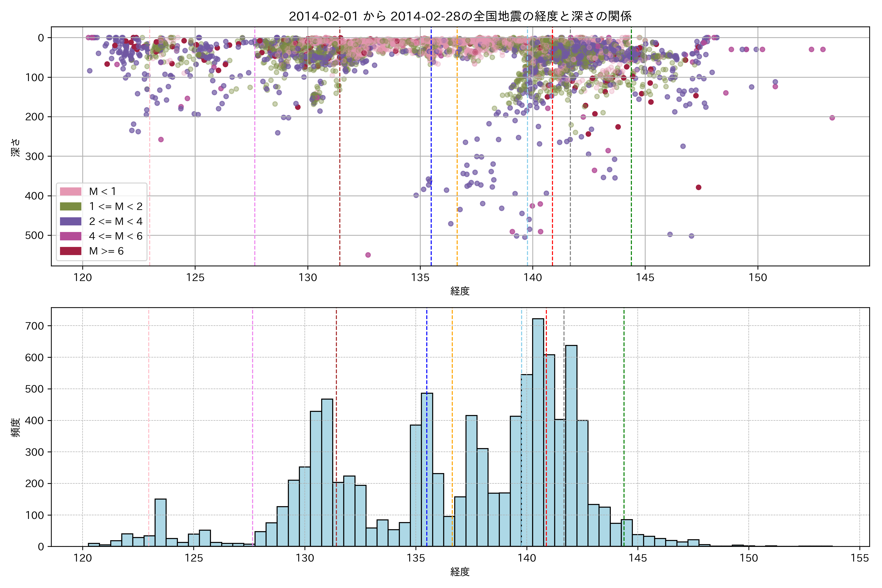Click the dark red 'M >= 6' legend swatch
Viewport: 882px width, 588px height.
point(71,251)
